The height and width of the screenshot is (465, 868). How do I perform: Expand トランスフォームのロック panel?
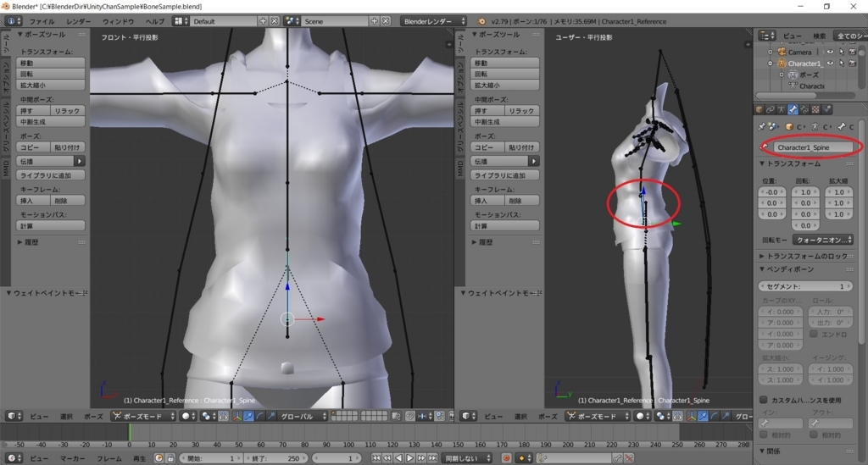tap(762, 256)
